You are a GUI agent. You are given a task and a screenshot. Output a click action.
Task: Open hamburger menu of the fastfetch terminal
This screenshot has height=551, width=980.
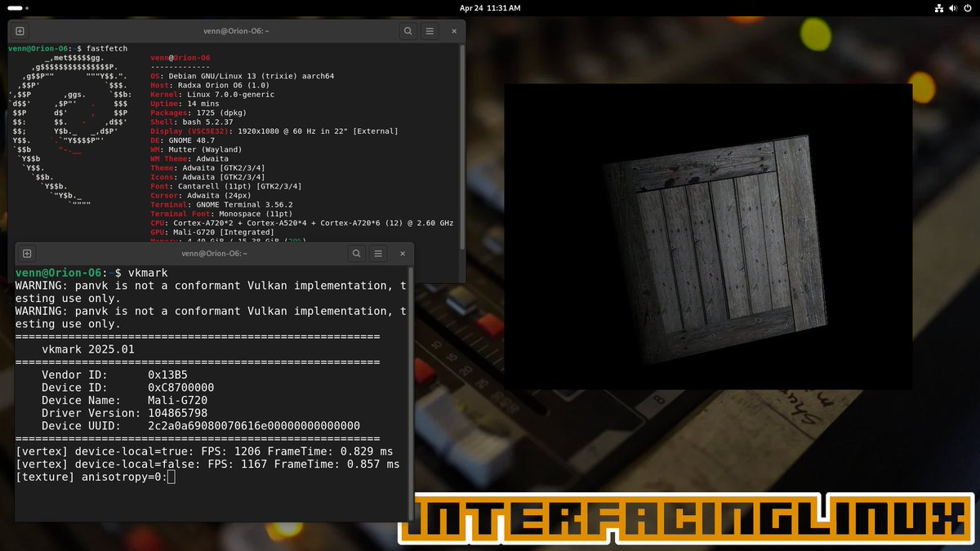pyautogui.click(x=430, y=32)
